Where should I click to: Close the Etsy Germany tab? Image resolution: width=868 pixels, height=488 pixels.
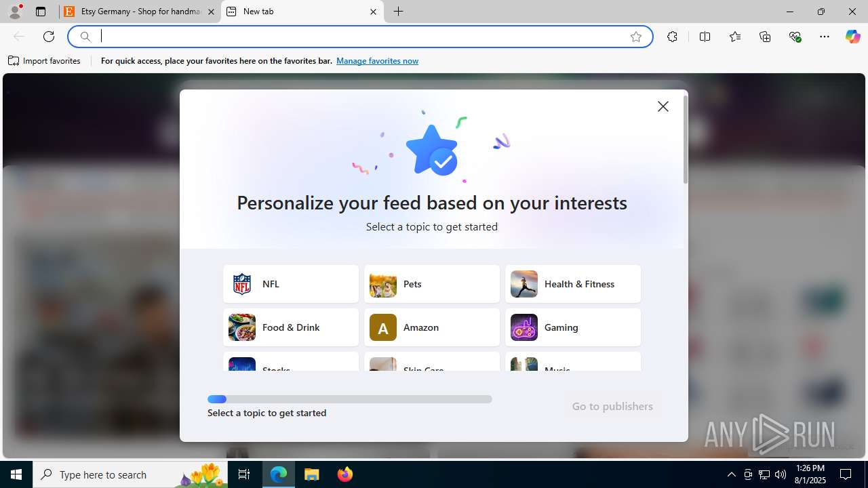click(211, 12)
